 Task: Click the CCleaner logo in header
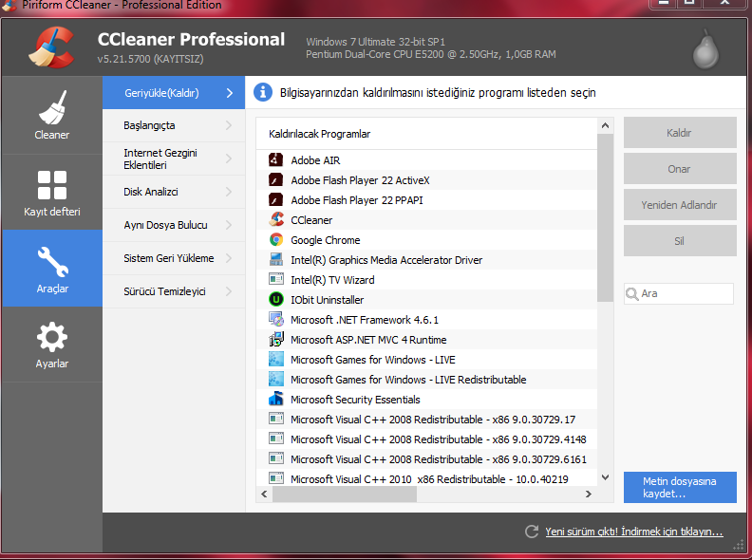[x=52, y=47]
